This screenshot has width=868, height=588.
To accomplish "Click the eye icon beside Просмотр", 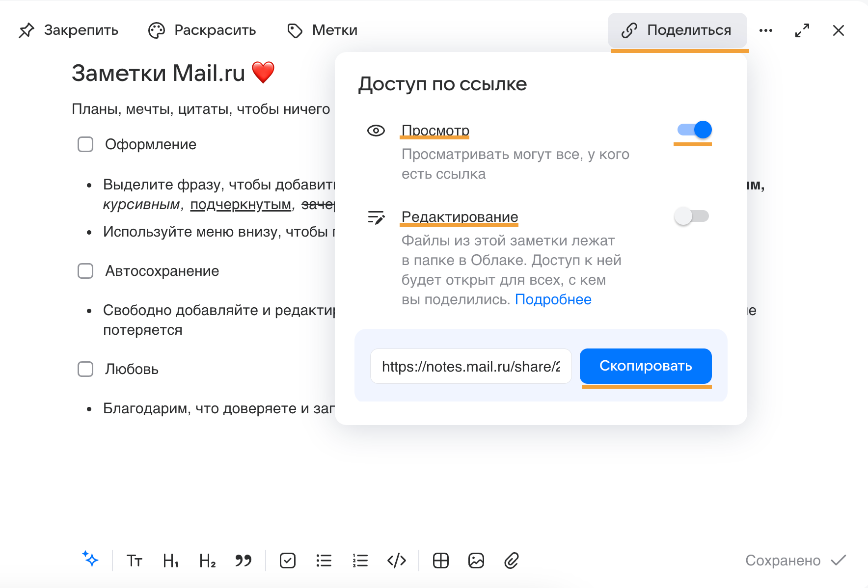I will pos(376,131).
